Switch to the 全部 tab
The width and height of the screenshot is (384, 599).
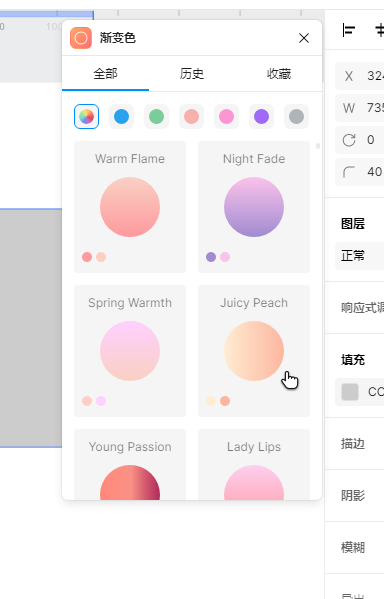105,73
